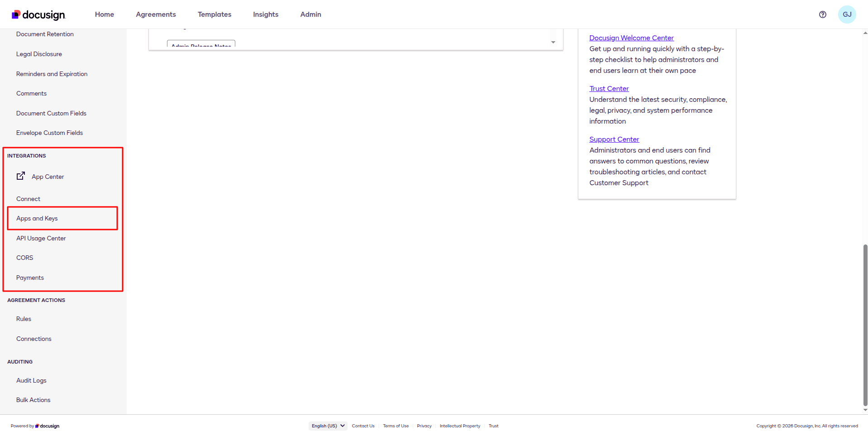Screen dimensions: 868x436
Task: Open the Trust Center link
Action: [609, 89]
